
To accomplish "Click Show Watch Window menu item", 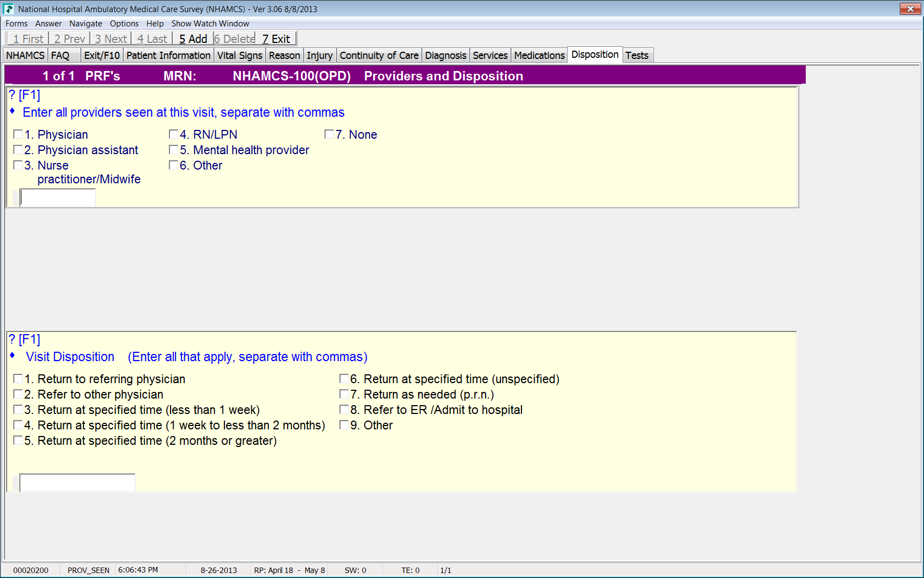I will (210, 24).
